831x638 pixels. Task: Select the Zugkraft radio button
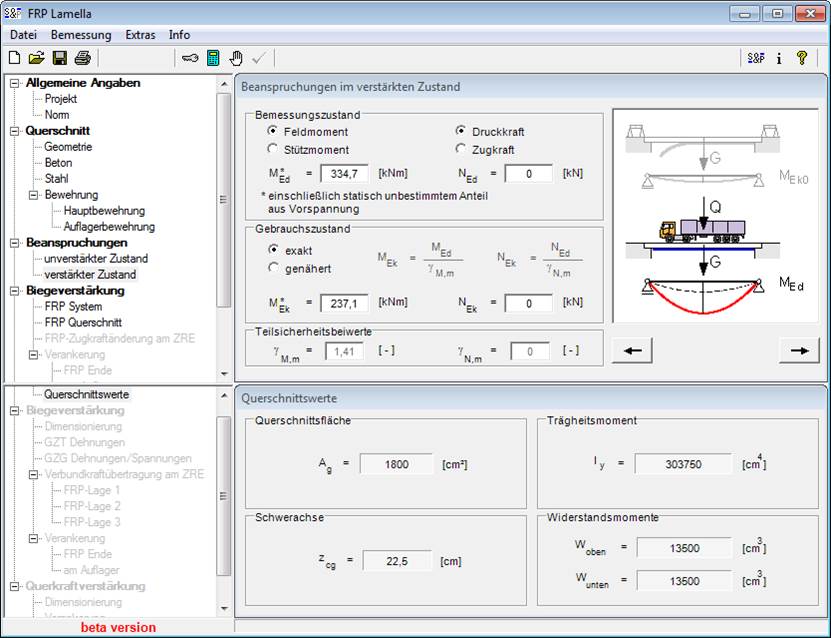point(459,146)
